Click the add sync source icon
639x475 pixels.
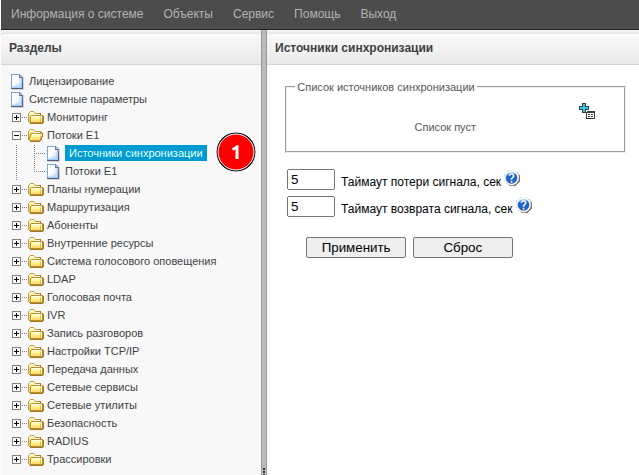coord(587,111)
